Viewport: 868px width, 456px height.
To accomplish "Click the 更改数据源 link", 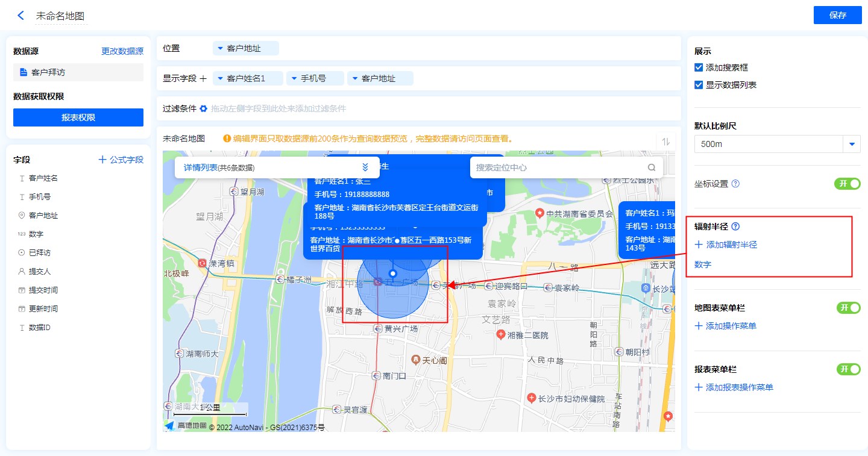I will pyautogui.click(x=122, y=52).
